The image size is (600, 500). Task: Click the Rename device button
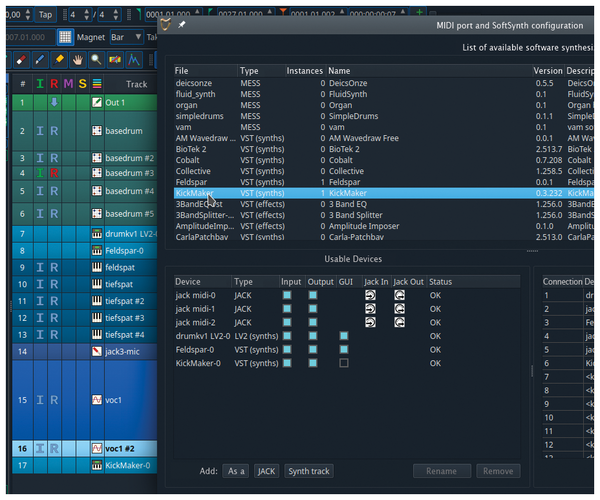[x=442, y=471]
